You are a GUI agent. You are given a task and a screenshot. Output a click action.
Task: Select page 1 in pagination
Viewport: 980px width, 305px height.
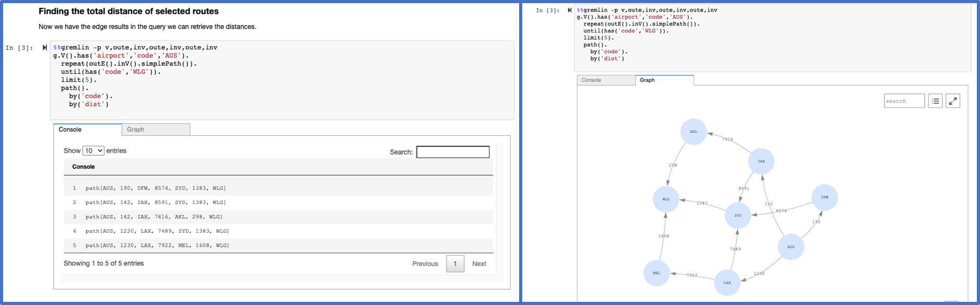[x=455, y=264]
